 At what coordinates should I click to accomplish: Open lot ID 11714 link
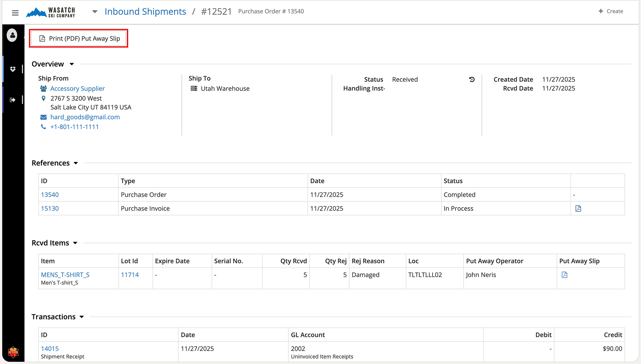click(130, 275)
